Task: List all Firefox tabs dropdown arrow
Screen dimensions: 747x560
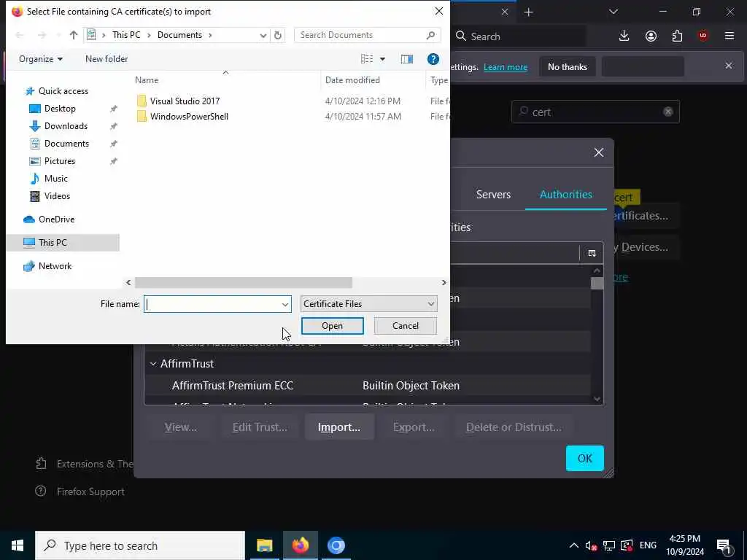Action: 613,12
